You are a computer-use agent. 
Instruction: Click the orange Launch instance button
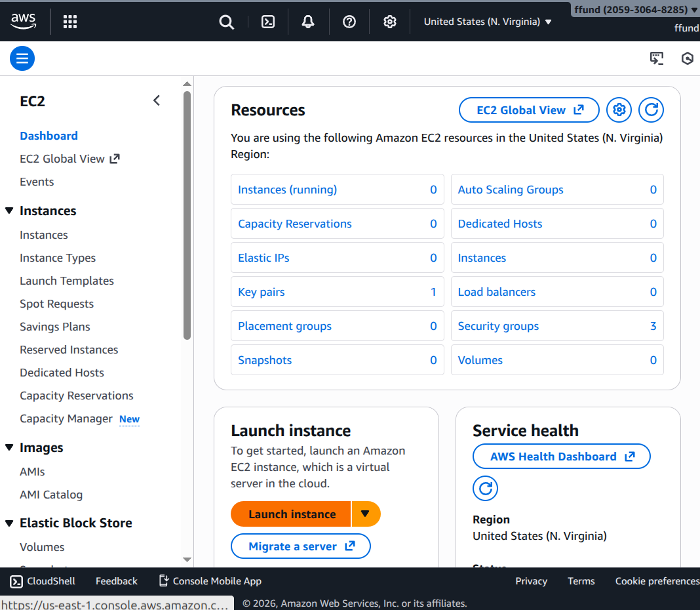[292, 514]
